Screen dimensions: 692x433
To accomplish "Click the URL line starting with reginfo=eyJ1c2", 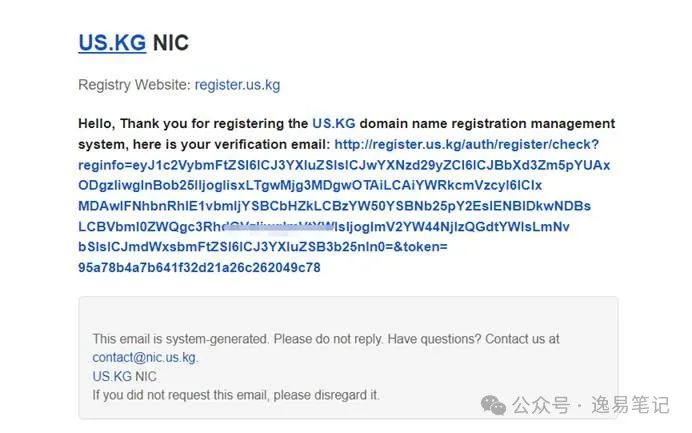I will [344, 165].
